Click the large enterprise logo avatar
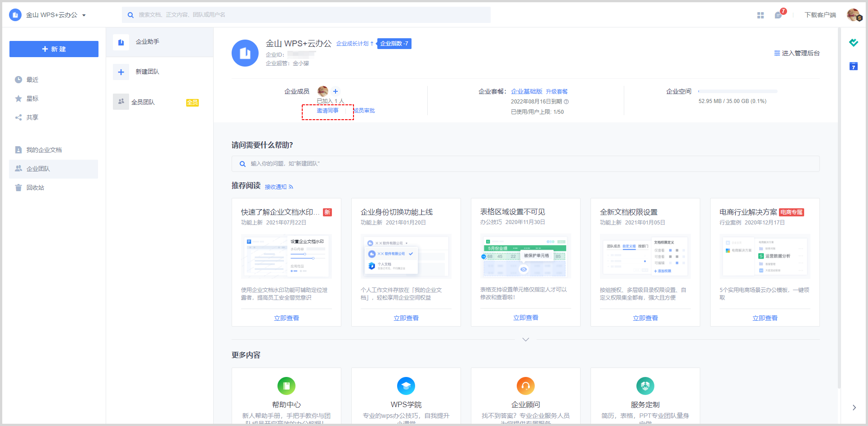The height and width of the screenshot is (426, 868). [x=245, y=53]
